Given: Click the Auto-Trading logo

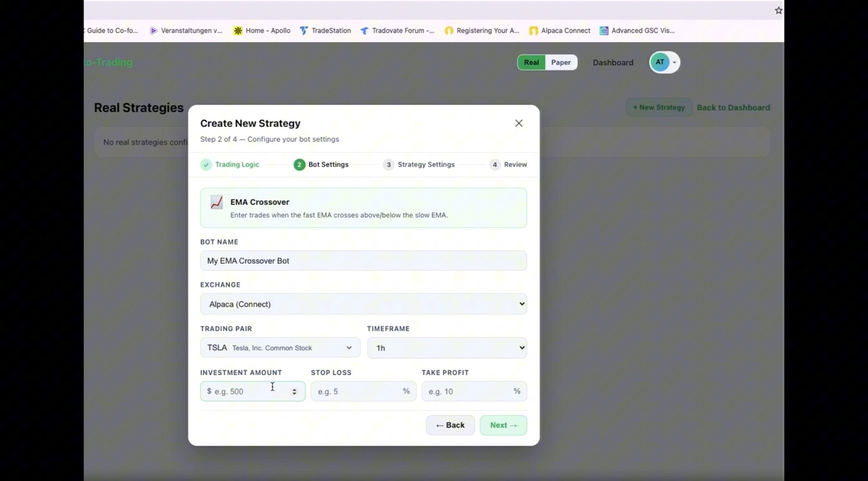Looking at the screenshot, I should (108, 62).
